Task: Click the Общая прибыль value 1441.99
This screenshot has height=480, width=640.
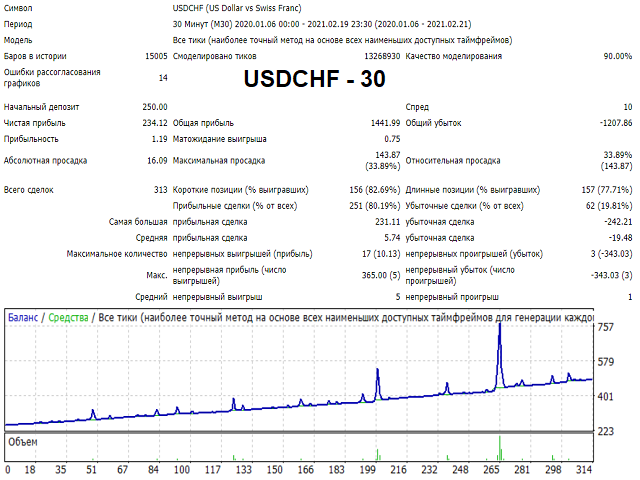Action: tap(385, 123)
